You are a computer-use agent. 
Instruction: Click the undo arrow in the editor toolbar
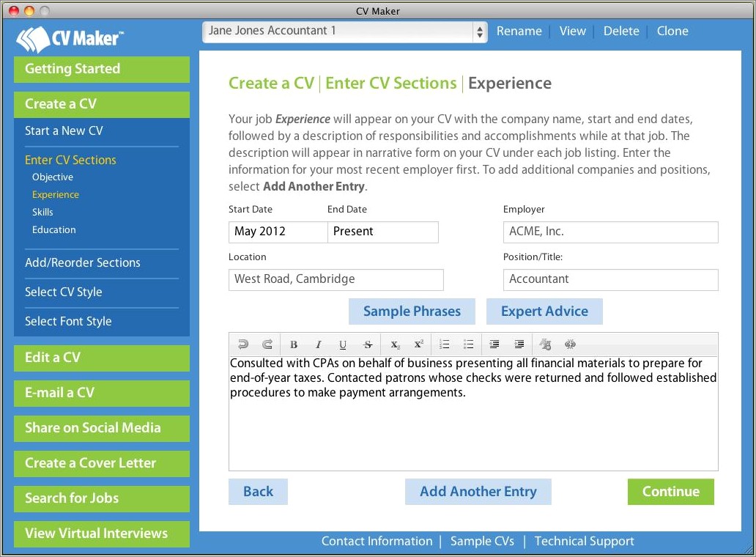(242, 344)
